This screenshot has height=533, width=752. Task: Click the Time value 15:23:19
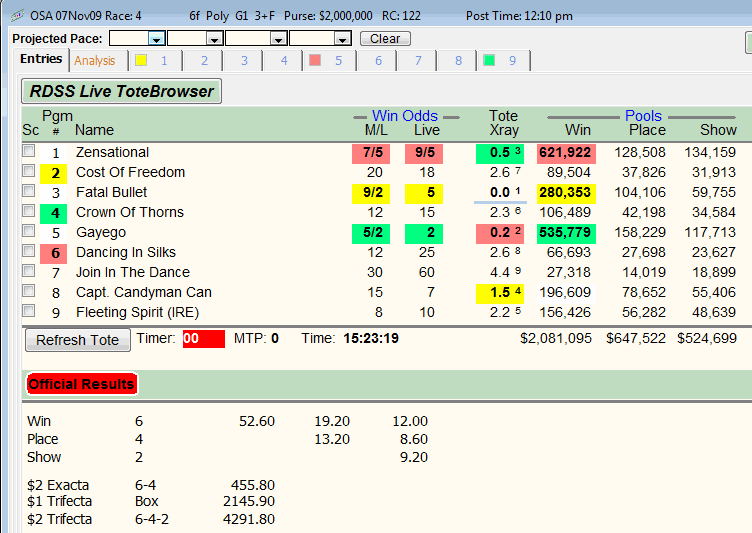click(371, 338)
